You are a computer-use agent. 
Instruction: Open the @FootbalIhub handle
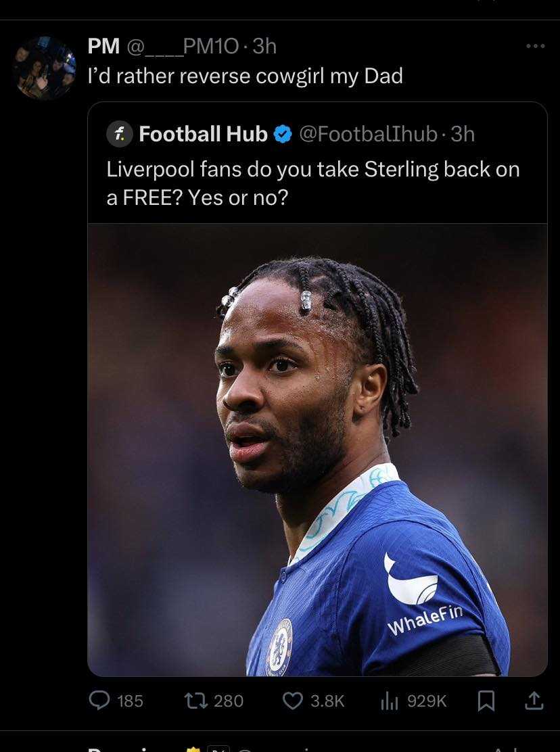368,135
